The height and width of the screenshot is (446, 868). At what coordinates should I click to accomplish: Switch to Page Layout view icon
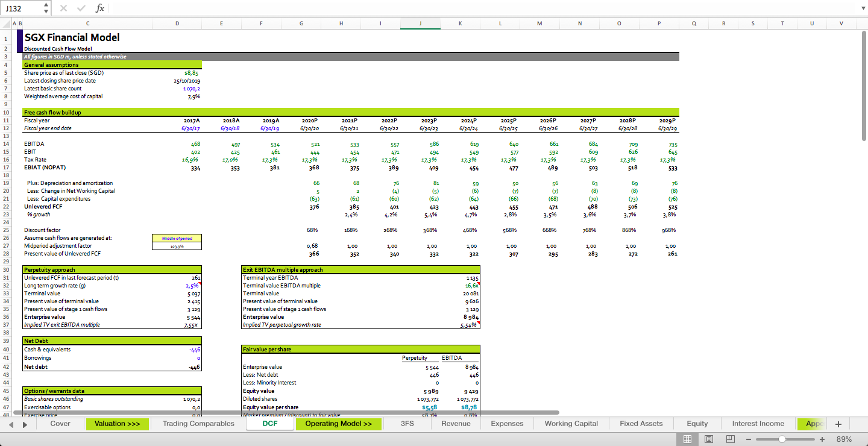click(x=709, y=439)
